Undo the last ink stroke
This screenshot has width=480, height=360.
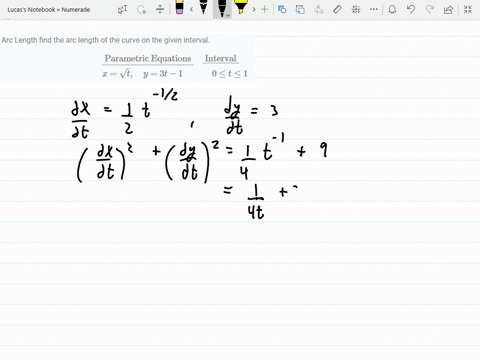click(411, 9)
